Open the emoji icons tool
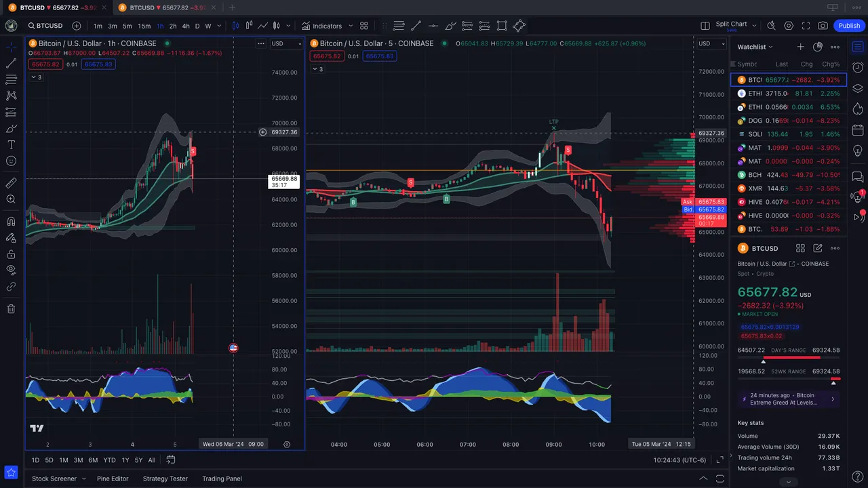Image resolution: width=868 pixels, height=488 pixels. 11,161
